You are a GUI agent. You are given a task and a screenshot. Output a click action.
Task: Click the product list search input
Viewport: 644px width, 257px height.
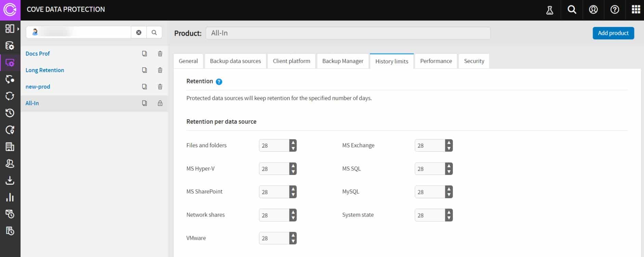(x=79, y=32)
